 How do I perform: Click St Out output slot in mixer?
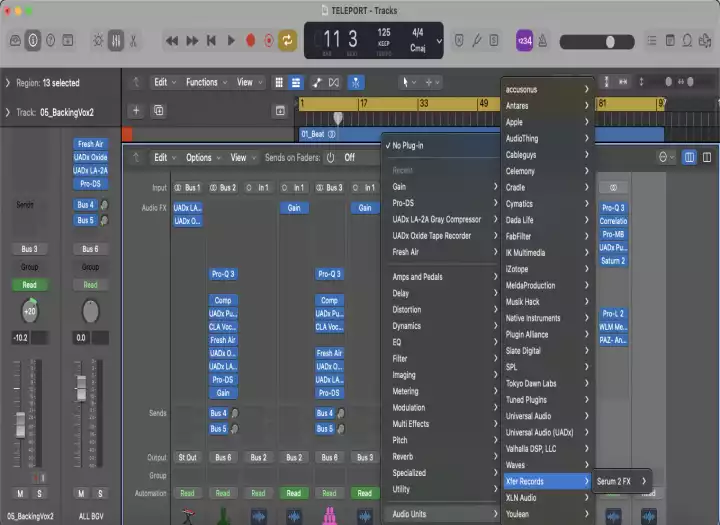tap(187, 457)
